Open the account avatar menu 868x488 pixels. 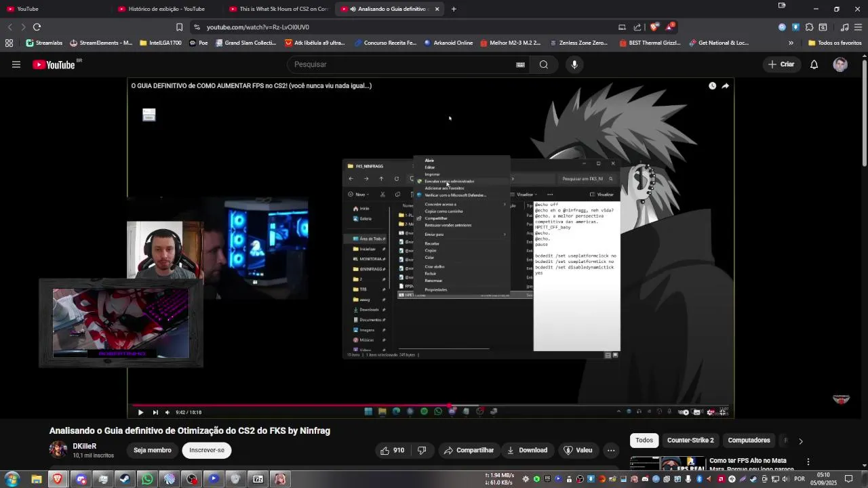tap(840, 64)
